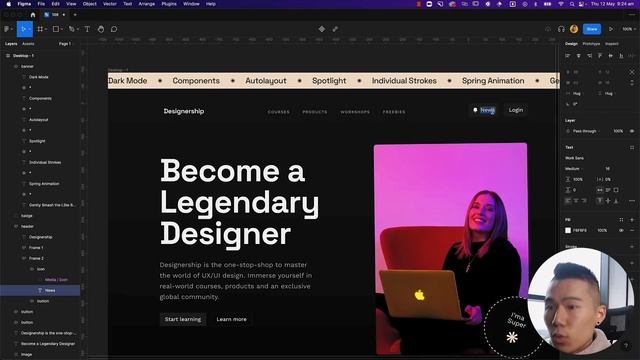Text align center icon
This screenshot has width=640, height=360.
576,201
